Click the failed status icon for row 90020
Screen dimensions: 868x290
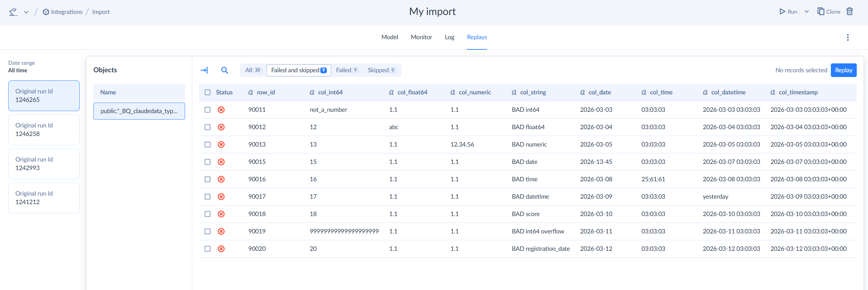pos(221,249)
